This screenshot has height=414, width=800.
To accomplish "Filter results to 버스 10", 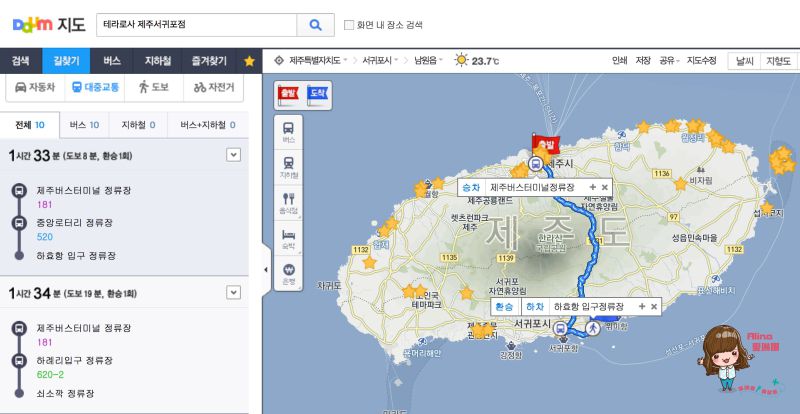I will (84, 125).
